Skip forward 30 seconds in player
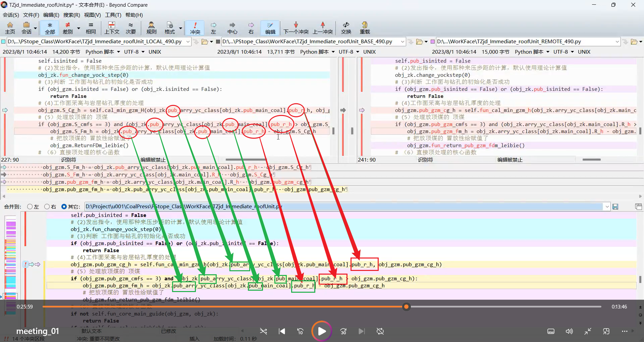Viewport: 644px width, 342px height. click(x=343, y=331)
